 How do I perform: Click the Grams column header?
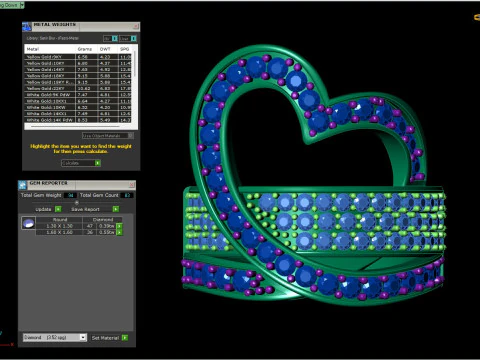tap(86, 49)
